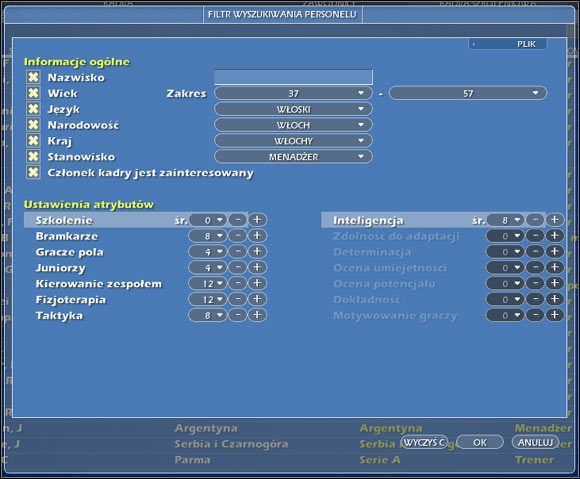Open the Inteligencja average value dropdown

[505, 220]
